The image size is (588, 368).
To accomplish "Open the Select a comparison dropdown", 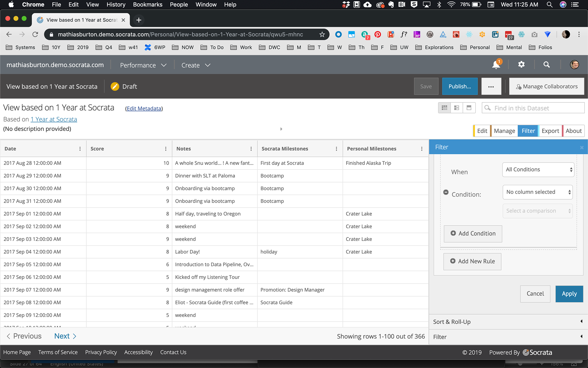I will [x=537, y=211].
